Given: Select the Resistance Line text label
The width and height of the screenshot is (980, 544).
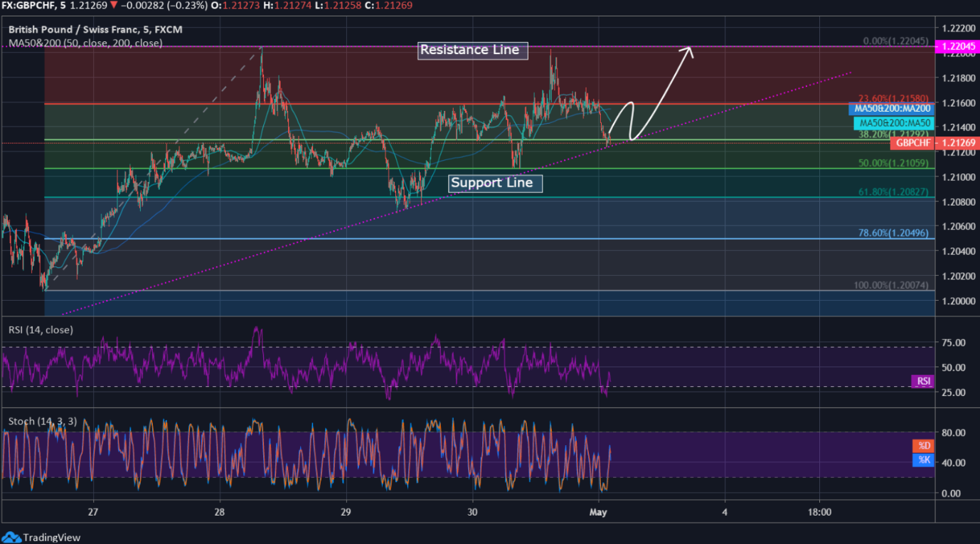Looking at the screenshot, I should click(469, 50).
